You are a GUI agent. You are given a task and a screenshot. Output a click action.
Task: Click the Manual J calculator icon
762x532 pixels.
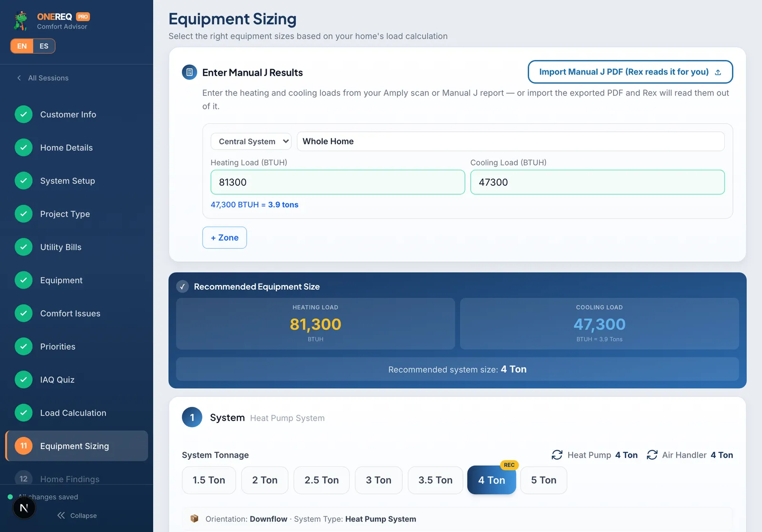pos(190,72)
